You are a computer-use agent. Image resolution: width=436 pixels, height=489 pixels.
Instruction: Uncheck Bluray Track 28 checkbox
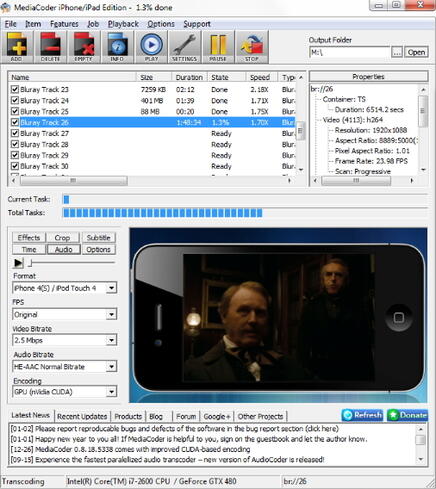click(x=15, y=144)
